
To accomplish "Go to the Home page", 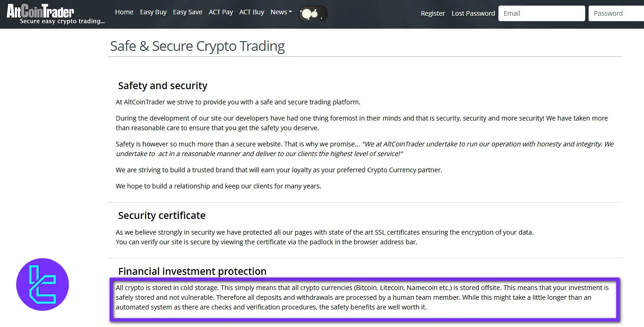I will (124, 12).
